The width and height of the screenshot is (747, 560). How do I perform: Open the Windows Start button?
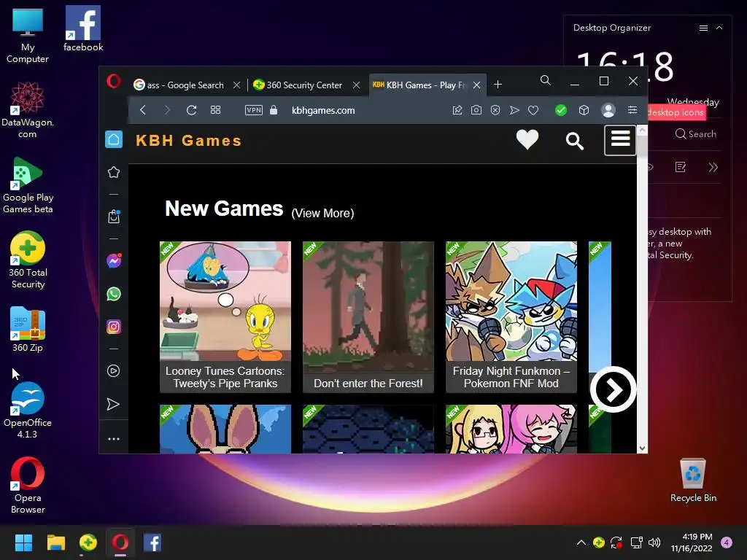[x=23, y=542]
